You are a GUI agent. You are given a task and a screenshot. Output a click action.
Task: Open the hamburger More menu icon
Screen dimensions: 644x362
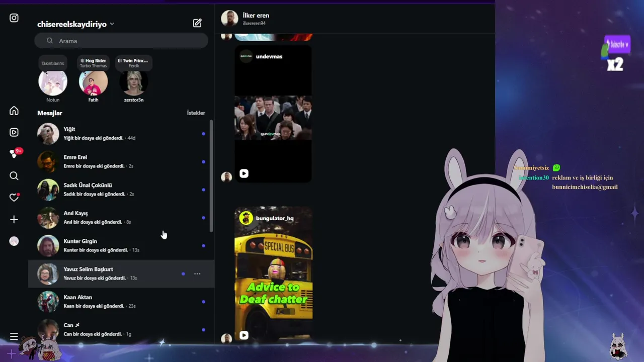pyautogui.click(x=14, y=336)
